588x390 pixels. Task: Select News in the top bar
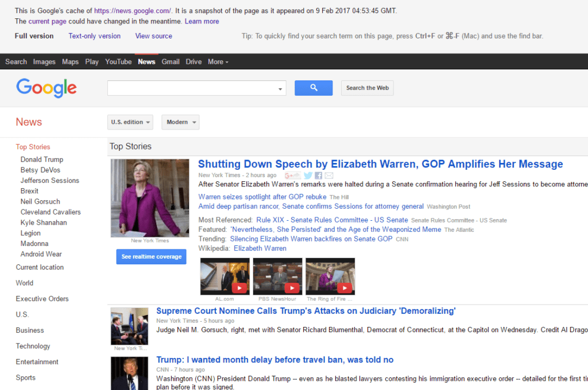(x=146, y=62)
